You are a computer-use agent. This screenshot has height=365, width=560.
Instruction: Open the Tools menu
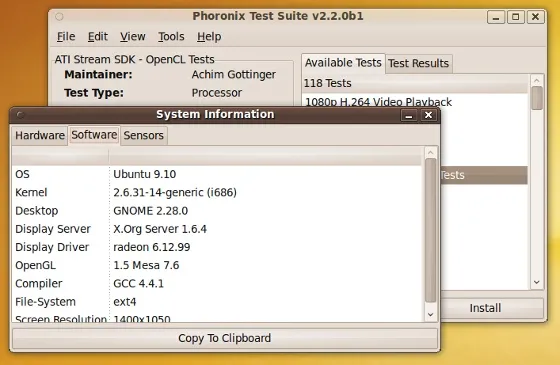coord(171,36)
